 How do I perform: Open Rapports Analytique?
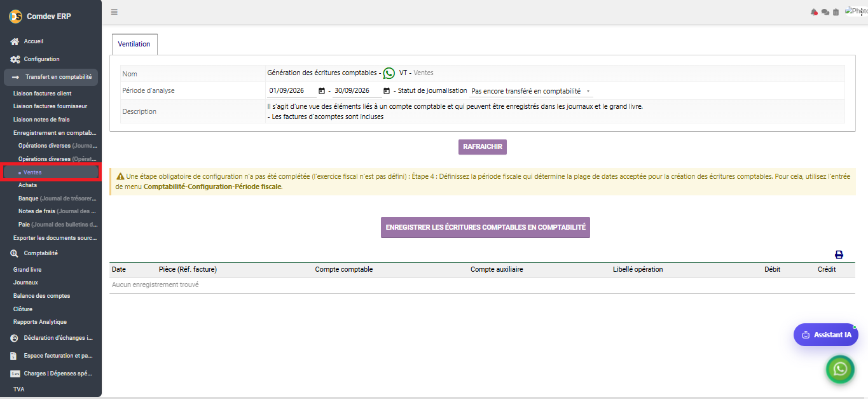[x=40, y=322]
